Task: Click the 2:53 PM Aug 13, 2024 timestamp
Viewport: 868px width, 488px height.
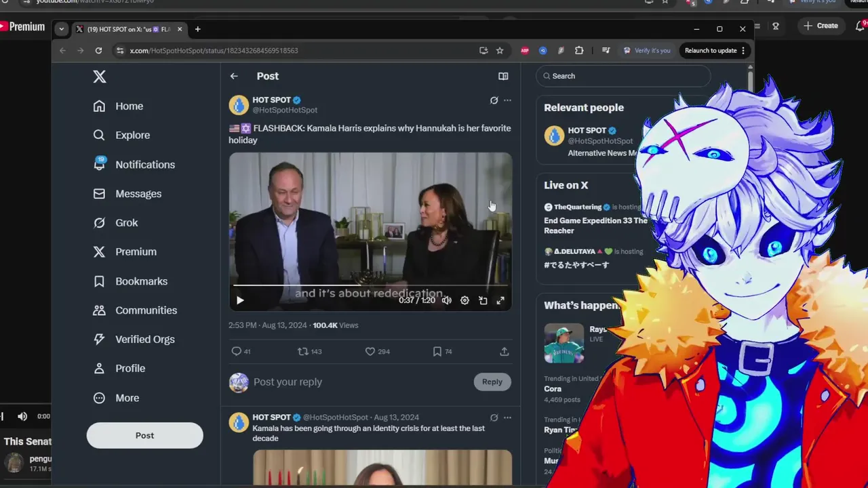Action: (x=268, y=325)
